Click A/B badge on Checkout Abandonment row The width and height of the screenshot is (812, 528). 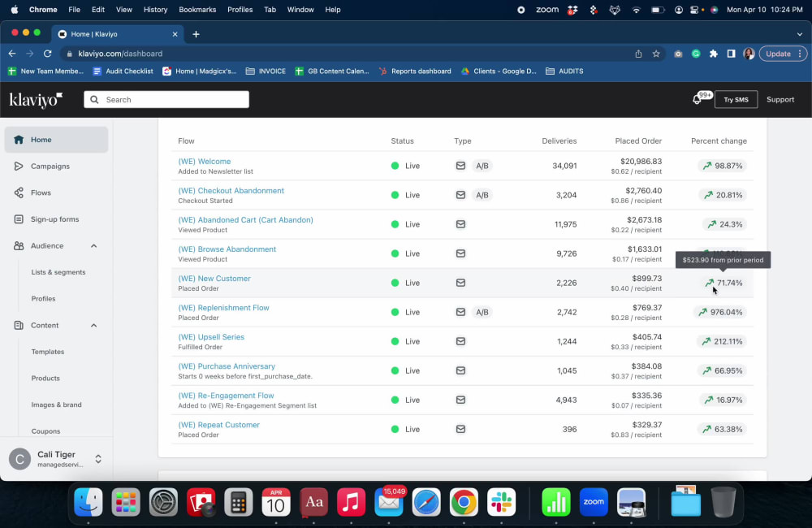pyautogui.click(x=482, y=195)
